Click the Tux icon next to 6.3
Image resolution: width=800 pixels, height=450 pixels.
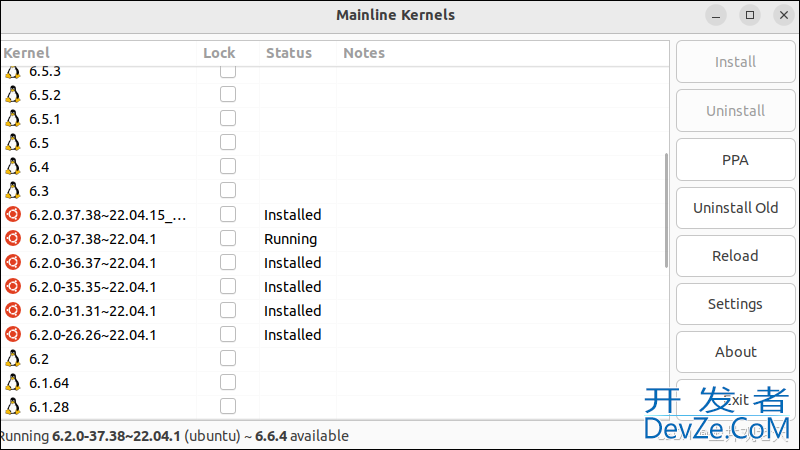(x=13, y=191)
